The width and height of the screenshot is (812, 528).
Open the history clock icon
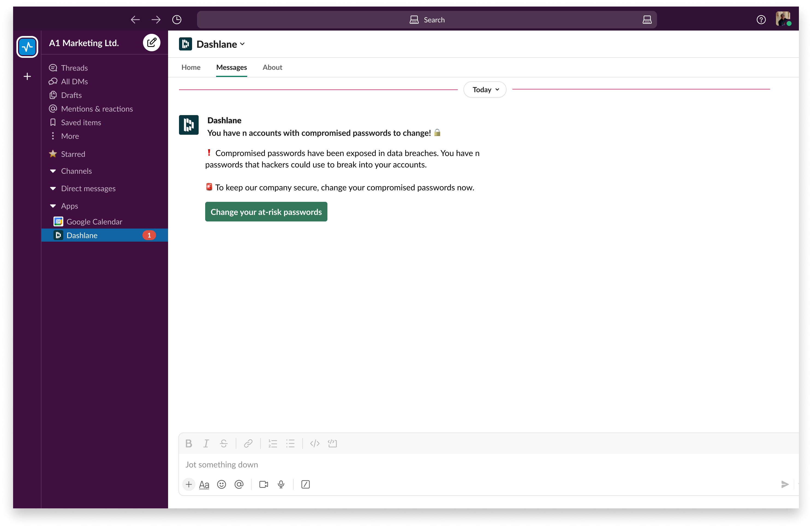(177, 20)
